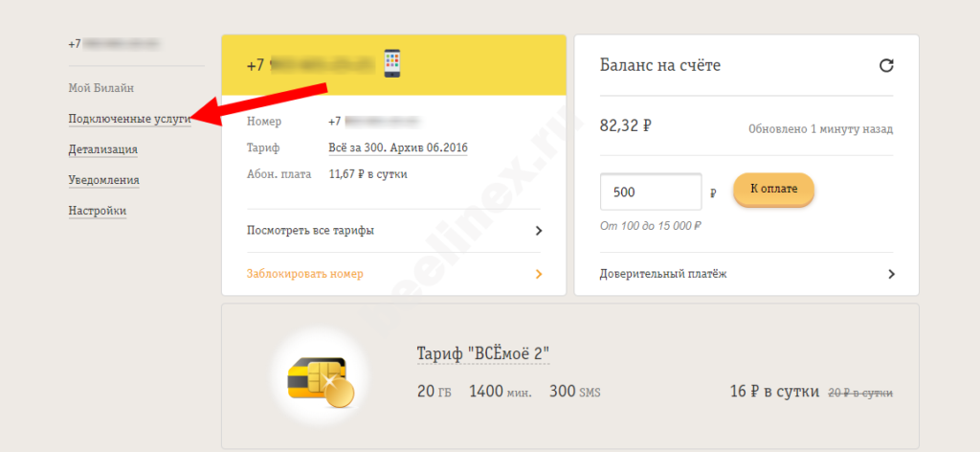The width and height of the screenshot is (980, 452).
Task: Select the Доверительный платёж text
Action: tap(663, 274)
